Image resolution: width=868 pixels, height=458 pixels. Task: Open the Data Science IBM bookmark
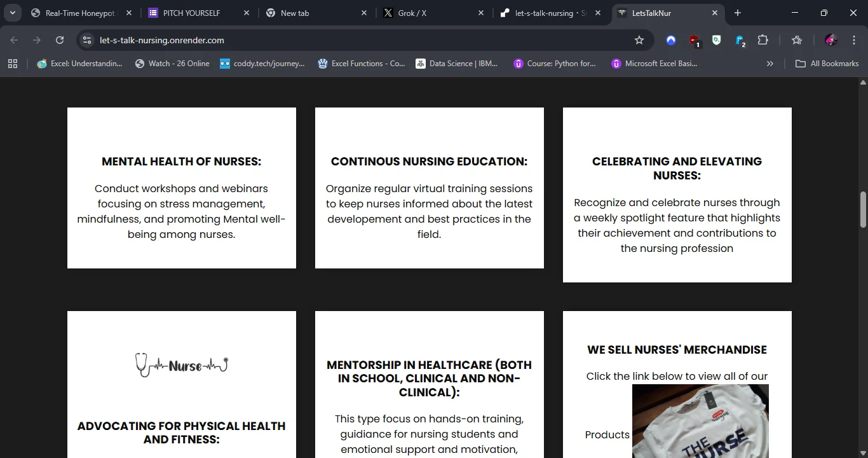[x=457, y=64]
